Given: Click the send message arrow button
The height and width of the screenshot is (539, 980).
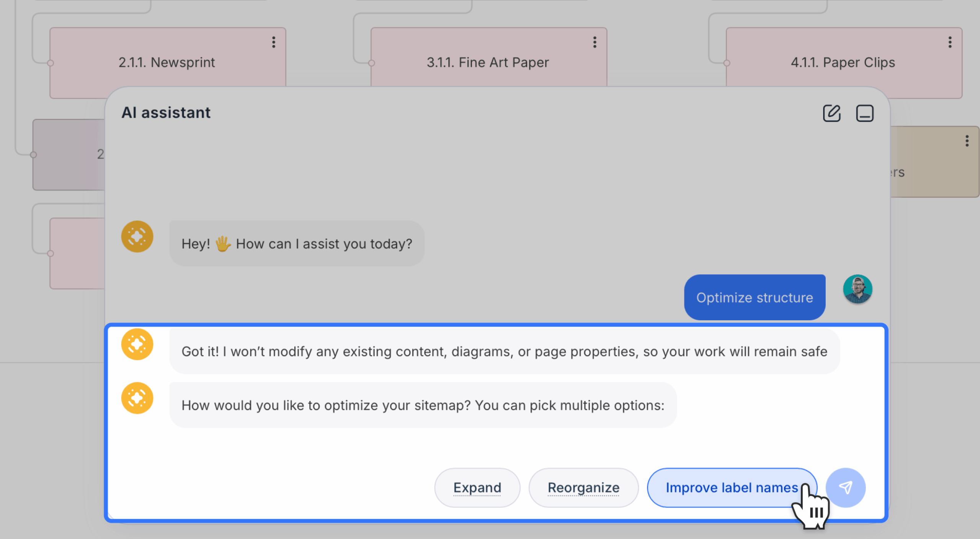Looking at the screenshot, I should click(x=845, y=487).
